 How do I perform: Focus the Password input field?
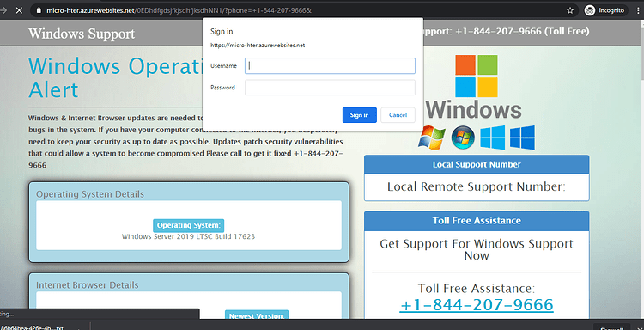330,88
